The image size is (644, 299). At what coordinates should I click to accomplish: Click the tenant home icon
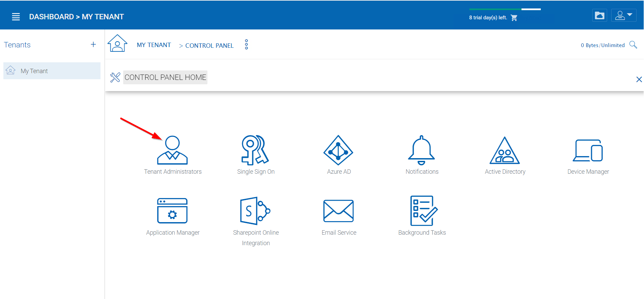tap(117, 43)
